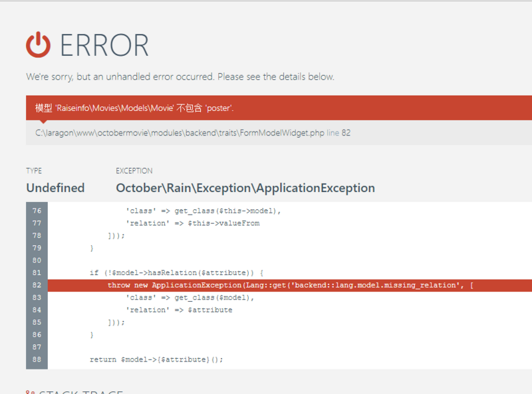Click the 'class' => get_class($model) line

click(x=190, y=298)
